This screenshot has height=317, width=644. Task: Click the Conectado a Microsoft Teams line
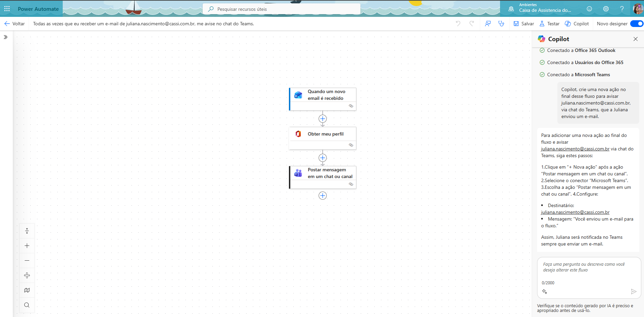tap(579, 75)
